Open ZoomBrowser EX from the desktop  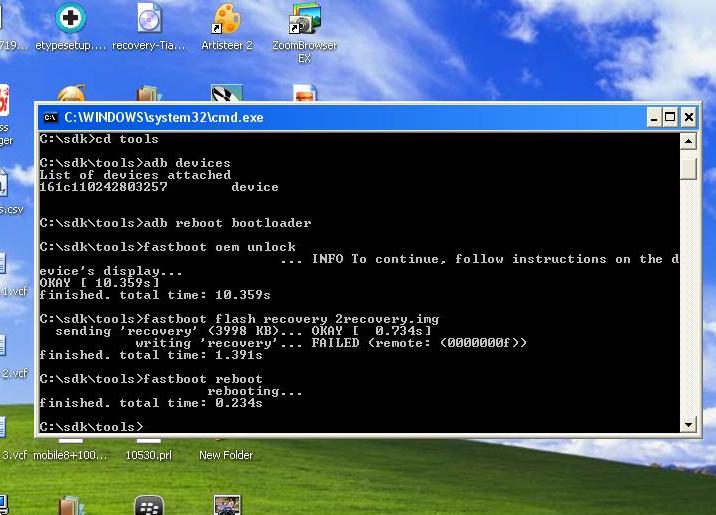coord(304,19)
